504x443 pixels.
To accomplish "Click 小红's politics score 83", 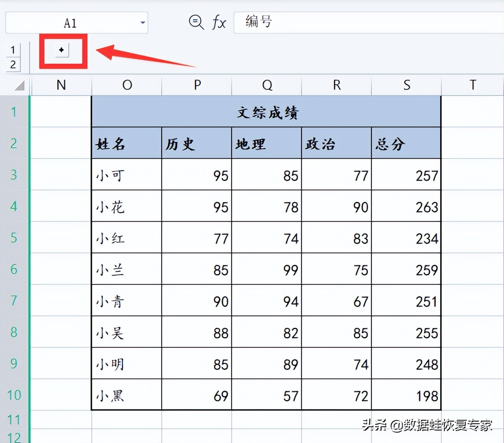I will pyautogui.click(x=337, y=238).
